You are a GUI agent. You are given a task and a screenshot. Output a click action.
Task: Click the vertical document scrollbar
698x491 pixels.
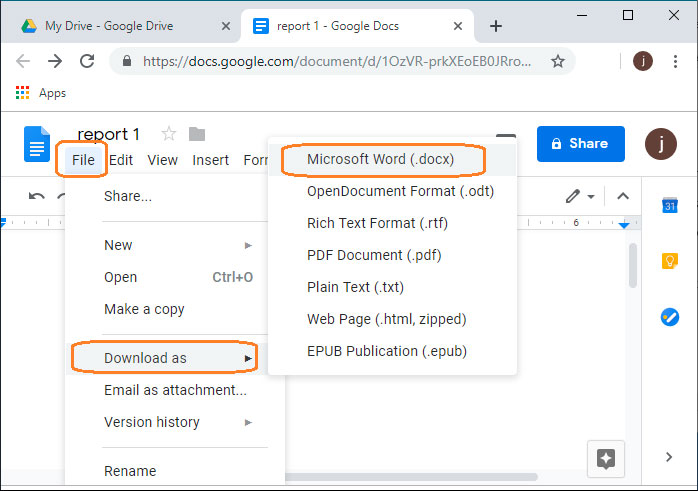click(633, 265)
